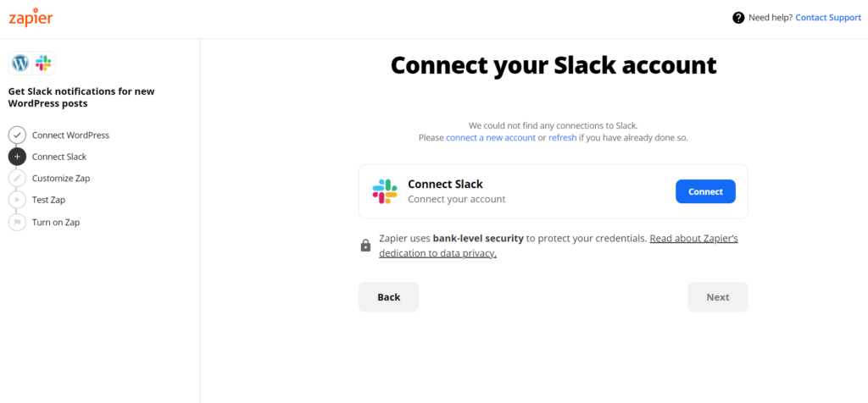Click the refresh link

(563, 138)
